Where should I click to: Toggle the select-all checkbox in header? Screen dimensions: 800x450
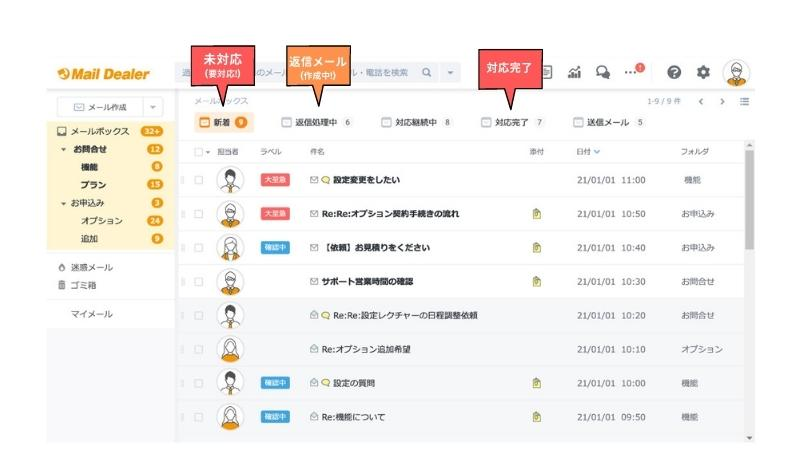tap(198, 152)
